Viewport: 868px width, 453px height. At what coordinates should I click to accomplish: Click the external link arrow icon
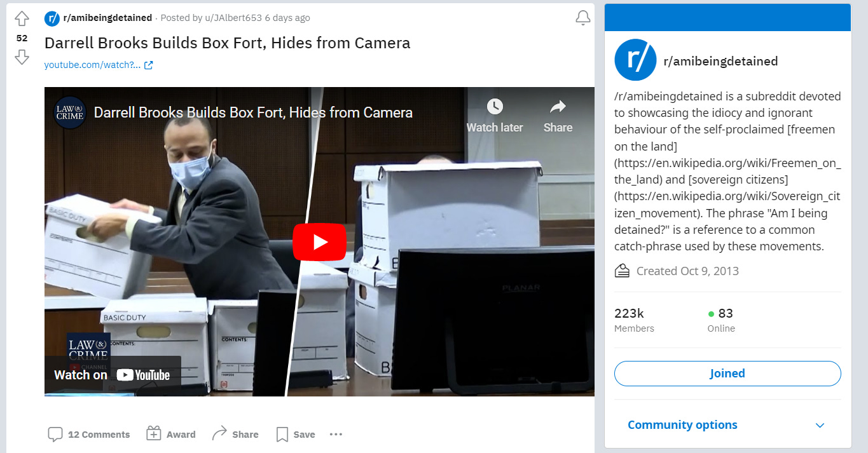(x=149, y=65)
